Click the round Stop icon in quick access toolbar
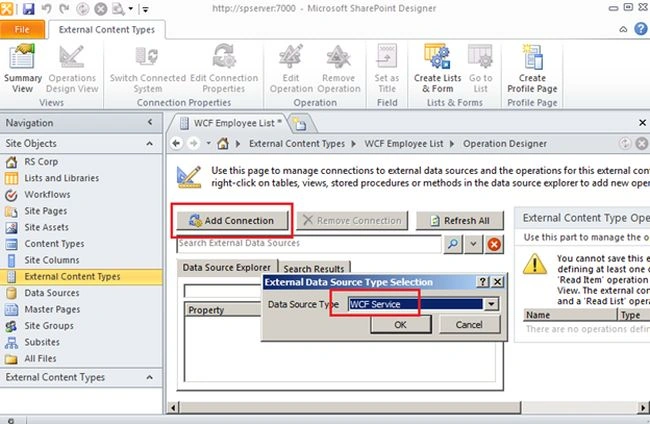Screen dimensions: 650x424 100,9
